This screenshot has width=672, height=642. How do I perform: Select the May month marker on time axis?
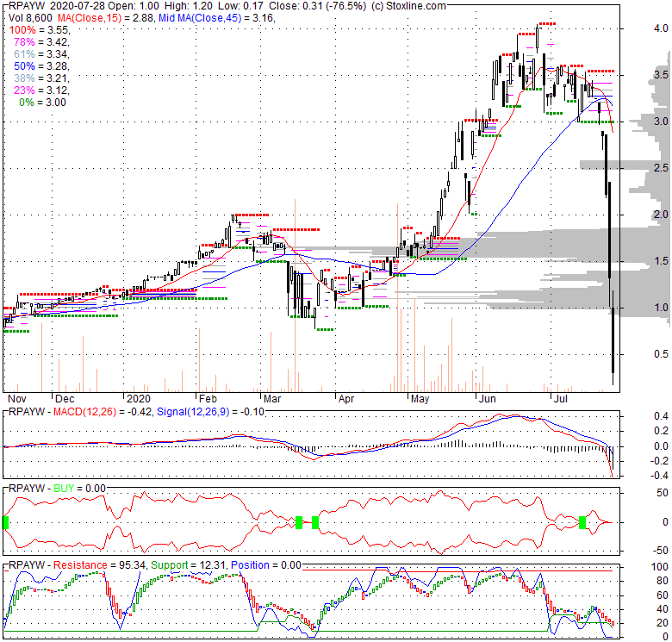[x=420, y=400]
